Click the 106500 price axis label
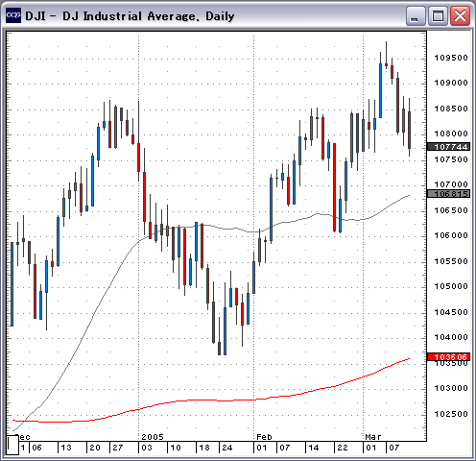This screenshot has width=476, height=461. [x=451, y=210]
